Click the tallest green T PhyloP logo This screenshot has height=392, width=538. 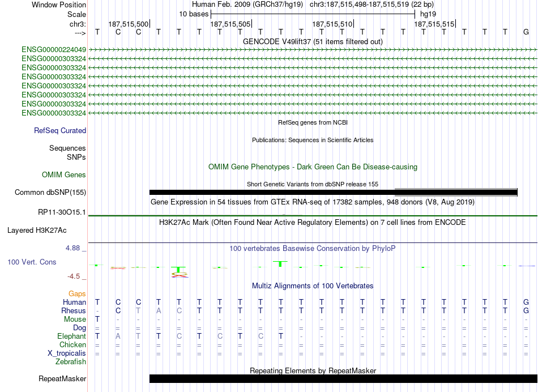280,263
